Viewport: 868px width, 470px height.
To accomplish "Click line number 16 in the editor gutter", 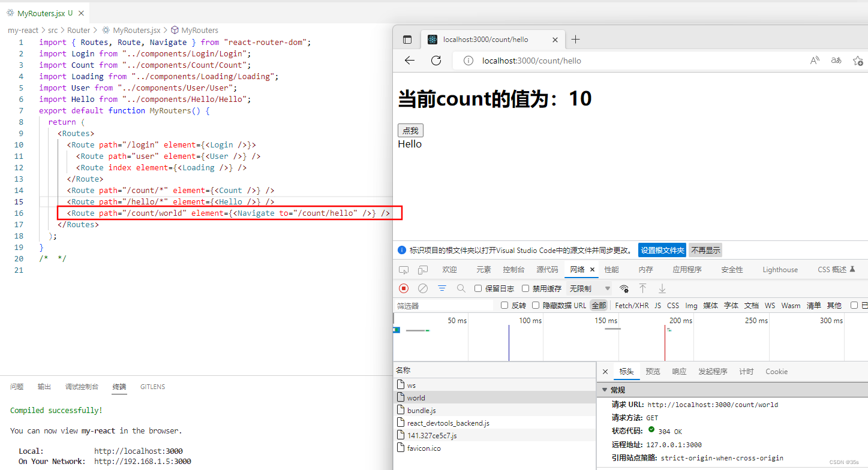I will (x=19, y=213).
